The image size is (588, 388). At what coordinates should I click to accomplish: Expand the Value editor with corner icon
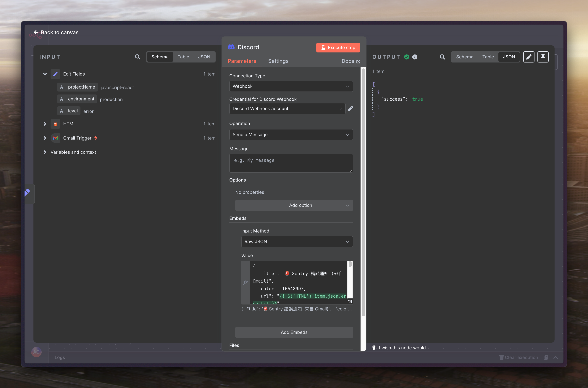(x=350, y=301)
